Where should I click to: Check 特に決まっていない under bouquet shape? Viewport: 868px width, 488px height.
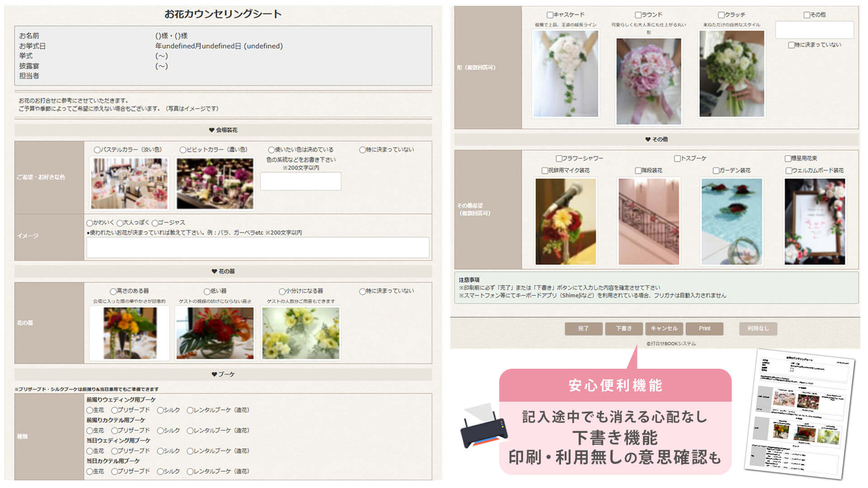click(791, 45)
